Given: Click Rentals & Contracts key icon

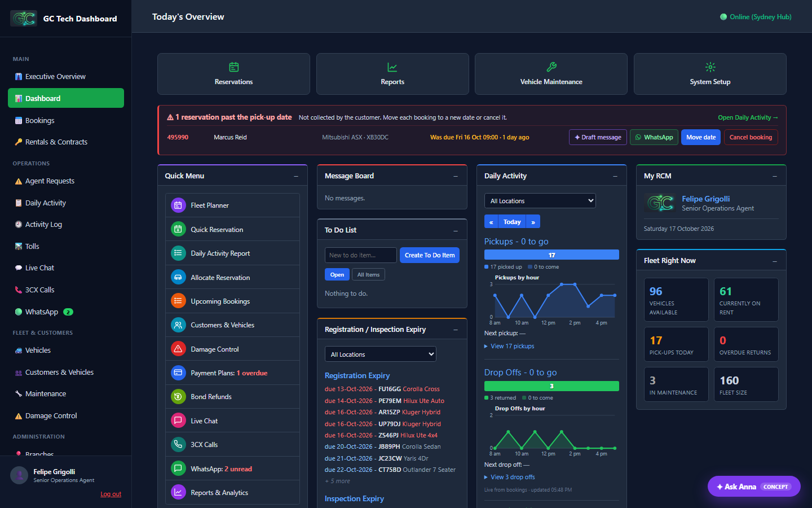Looking at the screenshot, I should 19,142.
